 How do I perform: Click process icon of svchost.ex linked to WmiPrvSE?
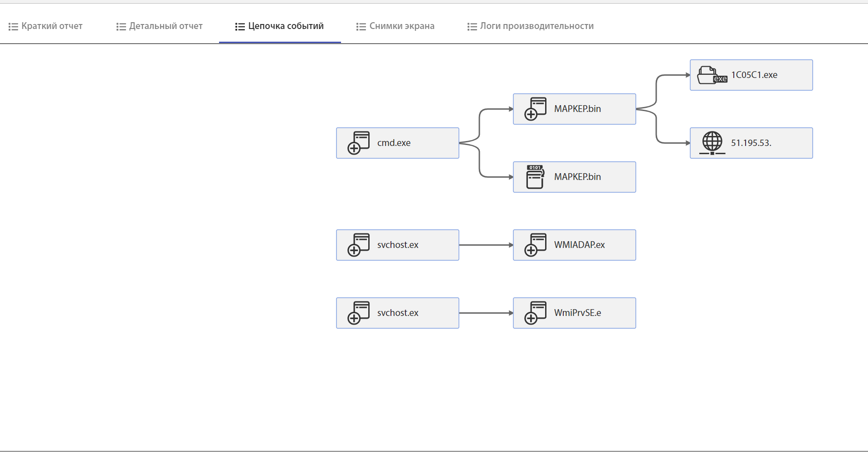point(358,313)
